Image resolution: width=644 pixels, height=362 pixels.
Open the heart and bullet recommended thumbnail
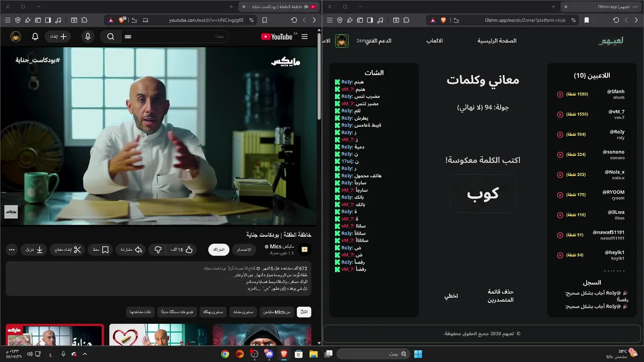158,335
